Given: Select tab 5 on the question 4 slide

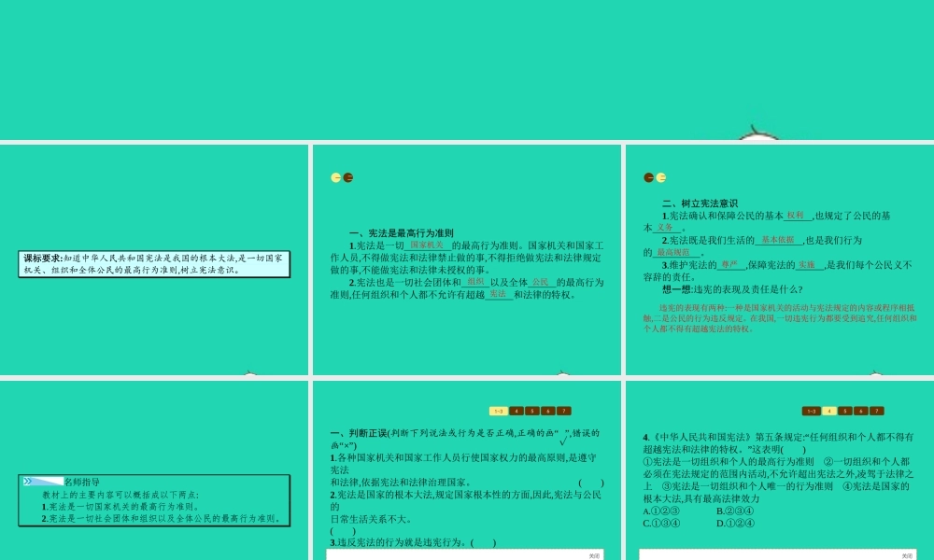Looking at the screenshot, I should pyautogui.click(x=845, y=411).
